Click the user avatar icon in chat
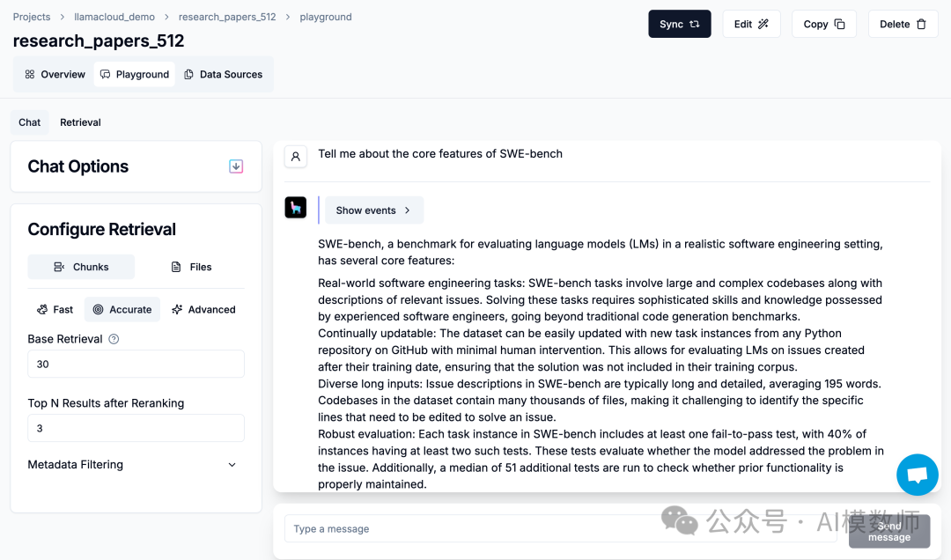Image resolution: width=951 pixels, height=560 pixels. pyautogui.click(x=296, y=157)
